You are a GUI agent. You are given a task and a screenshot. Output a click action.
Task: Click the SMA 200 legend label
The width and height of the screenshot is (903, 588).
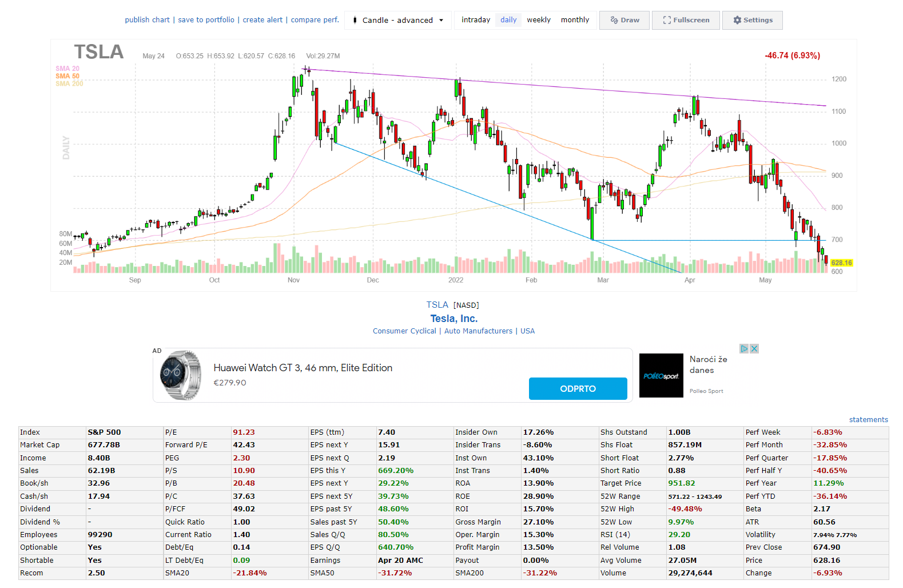(x=69, y=84)
